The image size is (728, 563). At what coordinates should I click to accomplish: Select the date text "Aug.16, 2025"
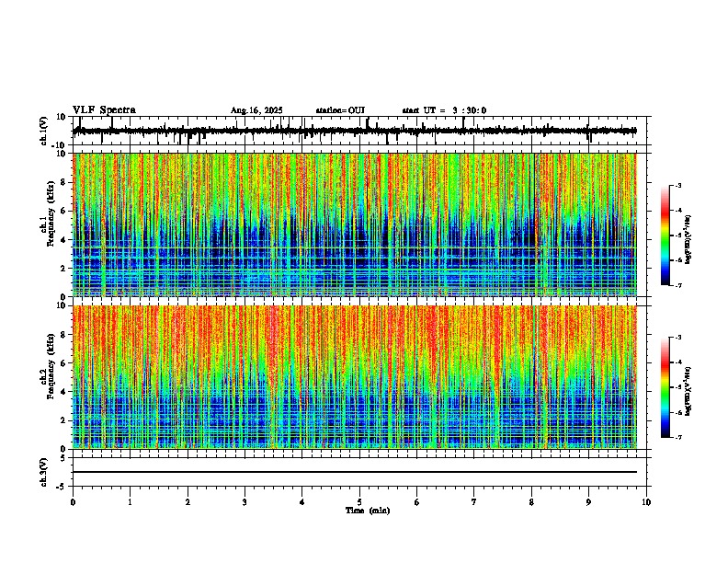pos(256,110)
